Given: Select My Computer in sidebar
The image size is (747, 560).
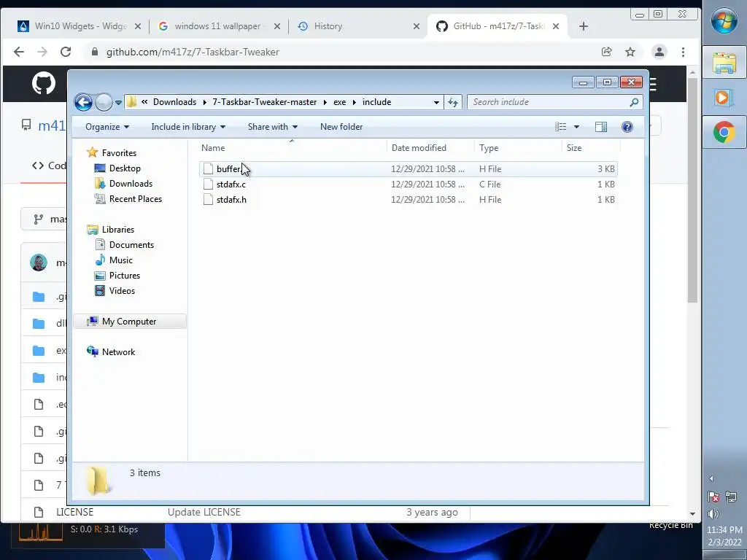Looking at the screenshot, I should click(130, 322).
